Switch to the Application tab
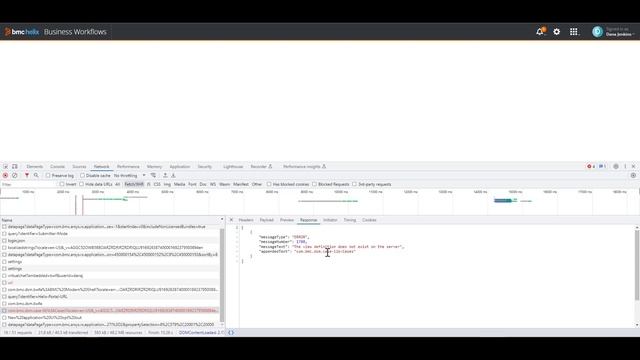640x360 pixels. pyautogui.click(x=180, y=167)
